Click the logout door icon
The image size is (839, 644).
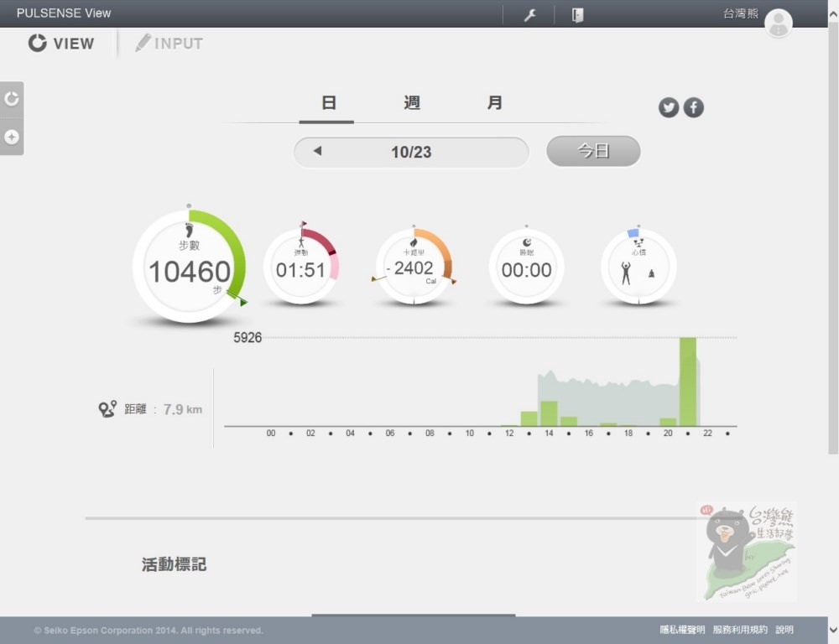pyautogui.click(x=577, y=15)
